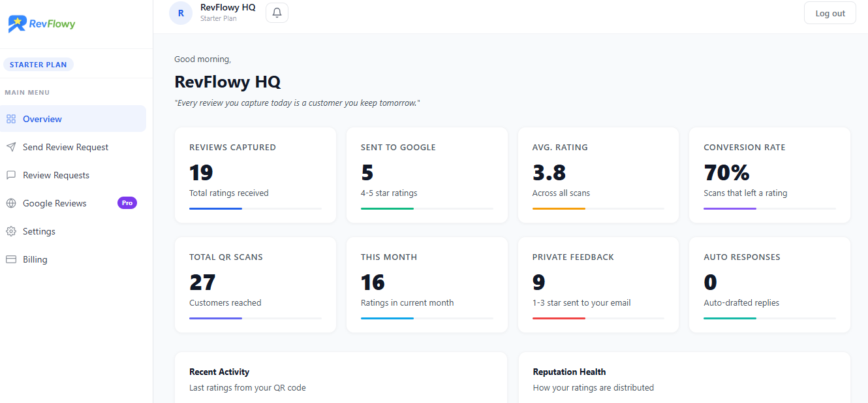Click the Starter Plan badge
This screenshot has height=403, width=868.
(x=39, y=65)
